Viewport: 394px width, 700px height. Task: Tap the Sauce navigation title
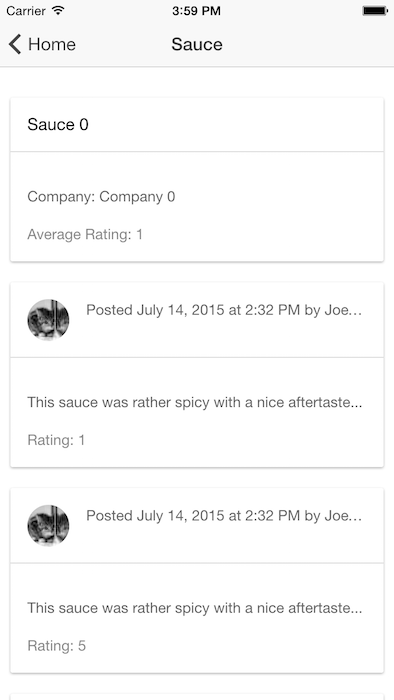197,44
